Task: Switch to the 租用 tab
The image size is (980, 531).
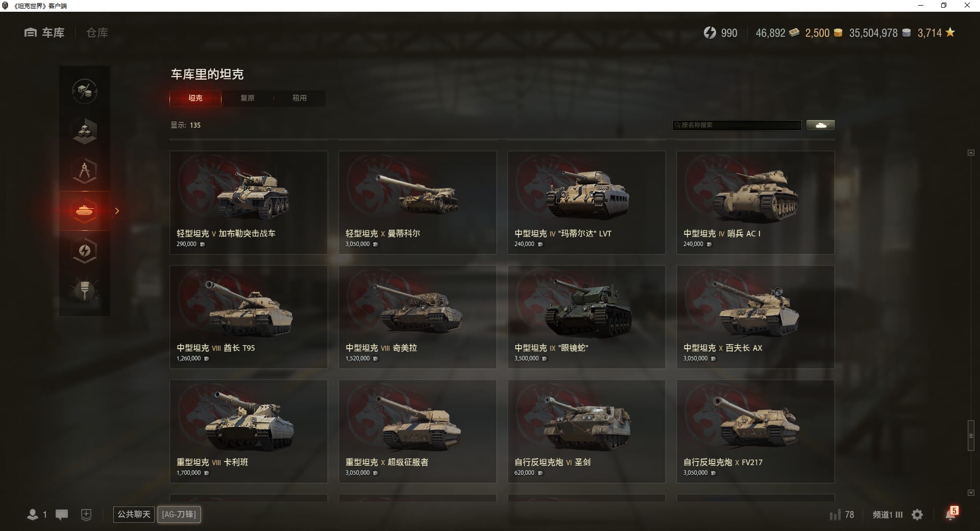Action: tap(300, 98)
